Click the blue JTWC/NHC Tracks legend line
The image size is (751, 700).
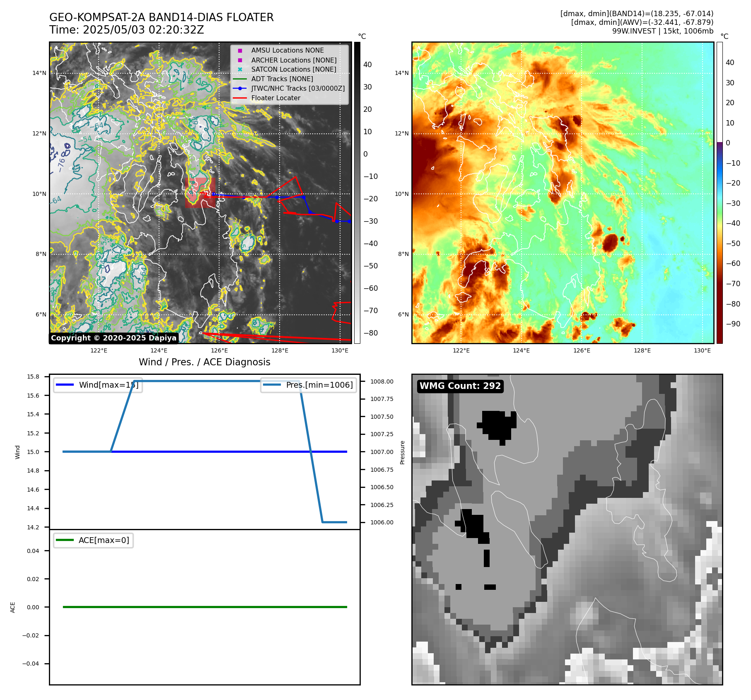point(240,89)
